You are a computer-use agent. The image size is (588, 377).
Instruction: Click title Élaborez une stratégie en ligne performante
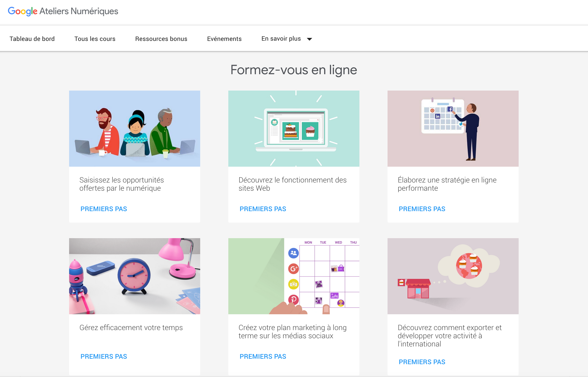click(x=447, y=184)
